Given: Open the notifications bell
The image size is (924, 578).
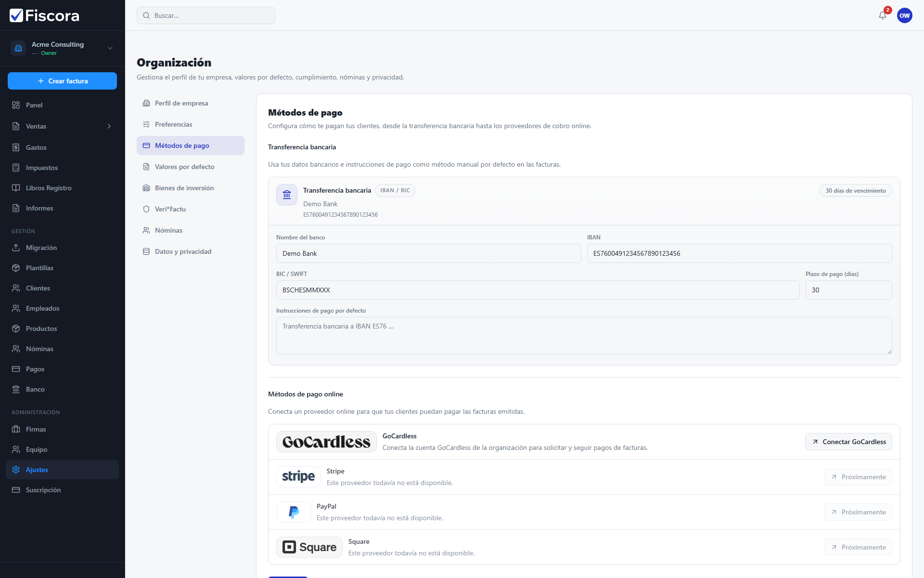Looking at the screenshot, I should coord(882,15).
